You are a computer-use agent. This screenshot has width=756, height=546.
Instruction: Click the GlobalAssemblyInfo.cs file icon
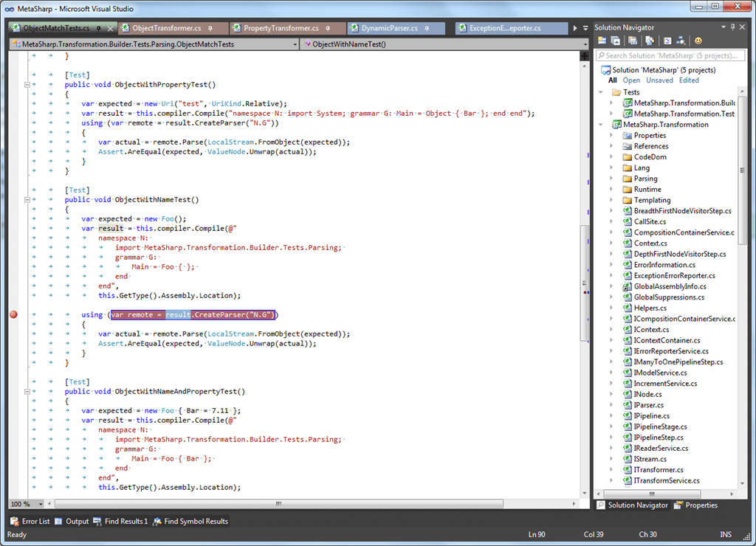pyautogui.click(x=627, y=286)
